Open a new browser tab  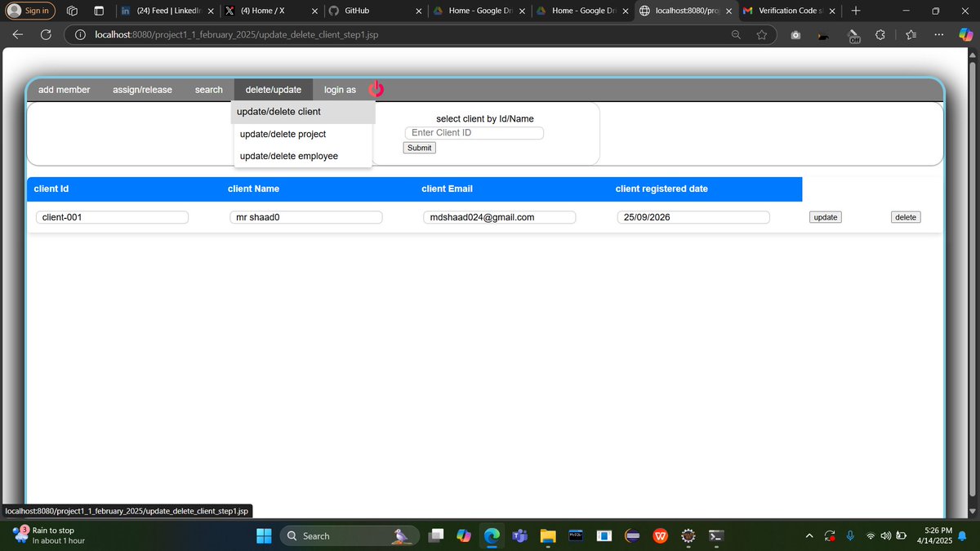[855, 11]
